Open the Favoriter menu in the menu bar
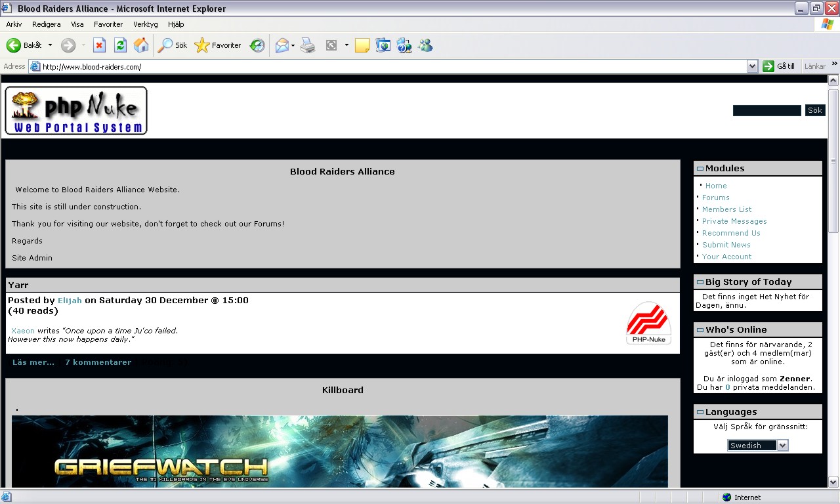The height and width of the screenshot is (504, 840). point(108,24)
